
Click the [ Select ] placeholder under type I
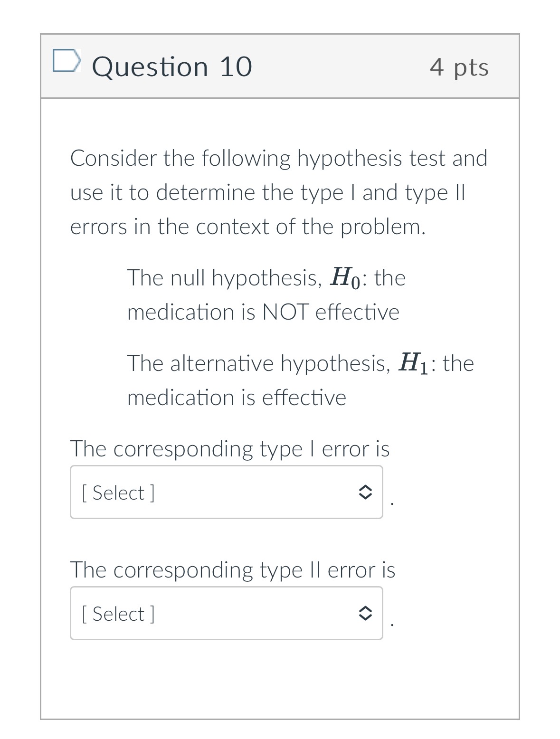tap(118, 493)
